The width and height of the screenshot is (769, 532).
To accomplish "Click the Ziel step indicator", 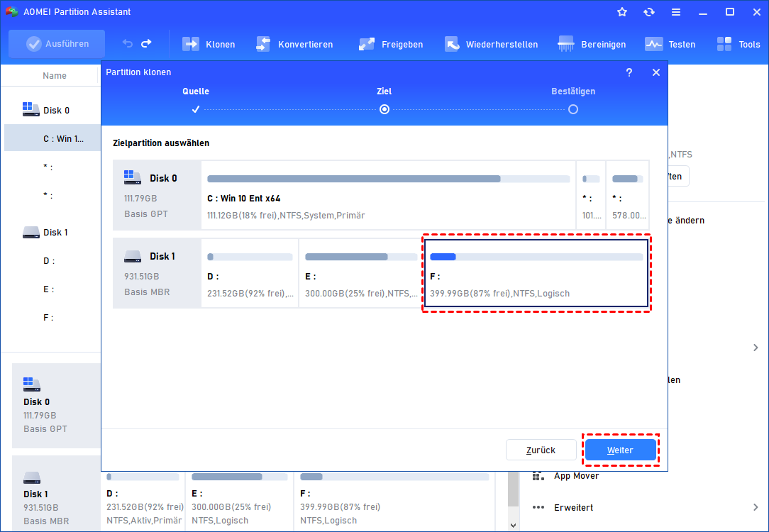I will [x=384, y=109].
